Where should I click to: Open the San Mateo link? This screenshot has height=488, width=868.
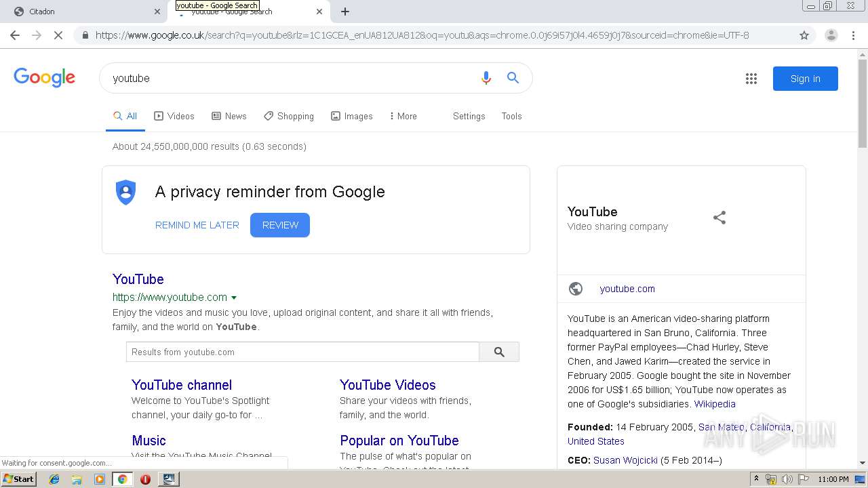click(722, 427)
